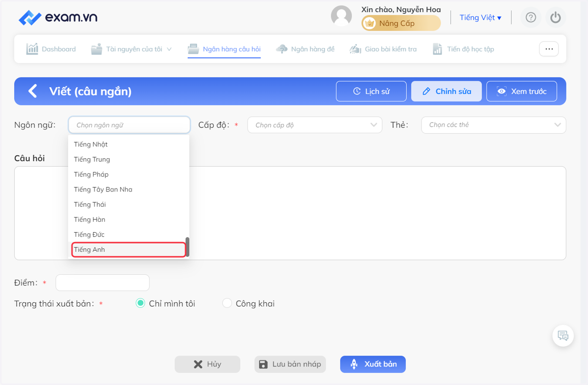This screenshot has height=385, width=588.
Task: Expand the Chọn cấp độ dropdown
Action: [x=315, y=125]
